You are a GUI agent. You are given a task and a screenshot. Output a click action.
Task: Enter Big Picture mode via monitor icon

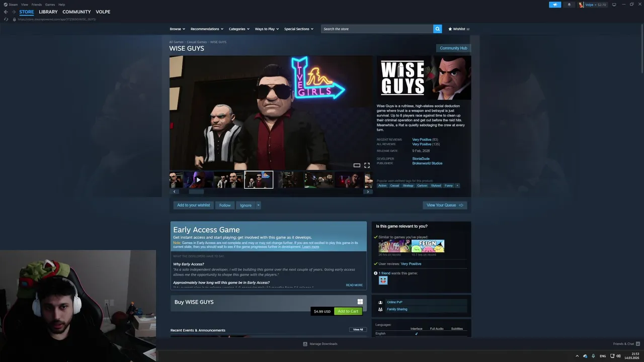coord(614,5)
